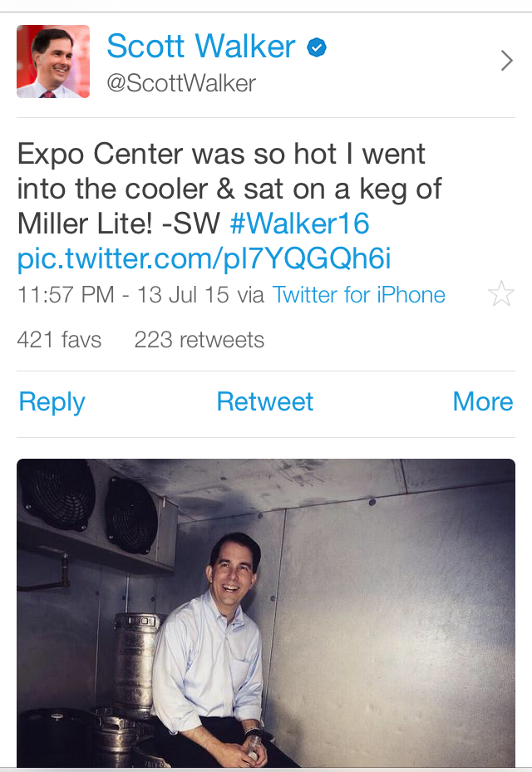532x772 pixels.
Task: Tap the Scott Walker display name
Action: (200, 47)
